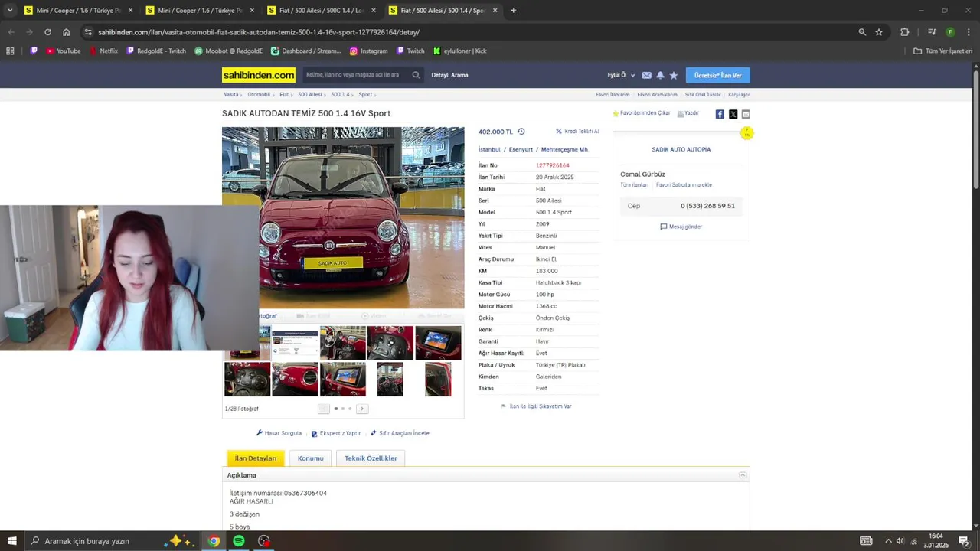The image size is (980, 551).
Task: Click Tüm İlanları link under seller
Action: click(x=634, y=185)
